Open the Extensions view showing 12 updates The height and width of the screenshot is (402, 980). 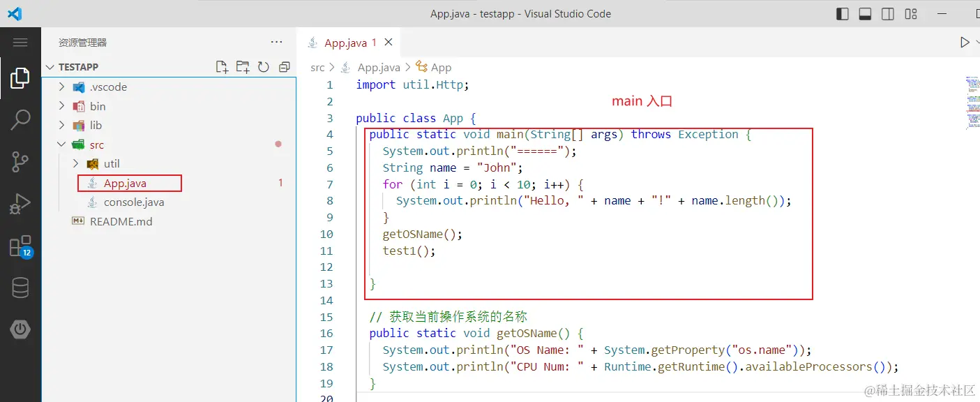(21, 246)
